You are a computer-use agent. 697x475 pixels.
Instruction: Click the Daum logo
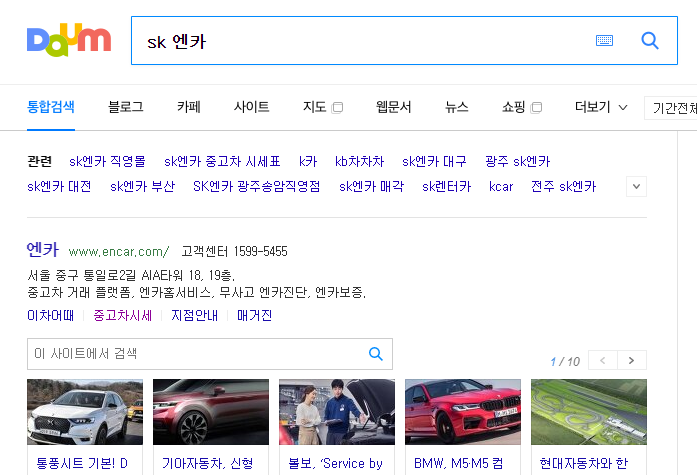point(69,40)
